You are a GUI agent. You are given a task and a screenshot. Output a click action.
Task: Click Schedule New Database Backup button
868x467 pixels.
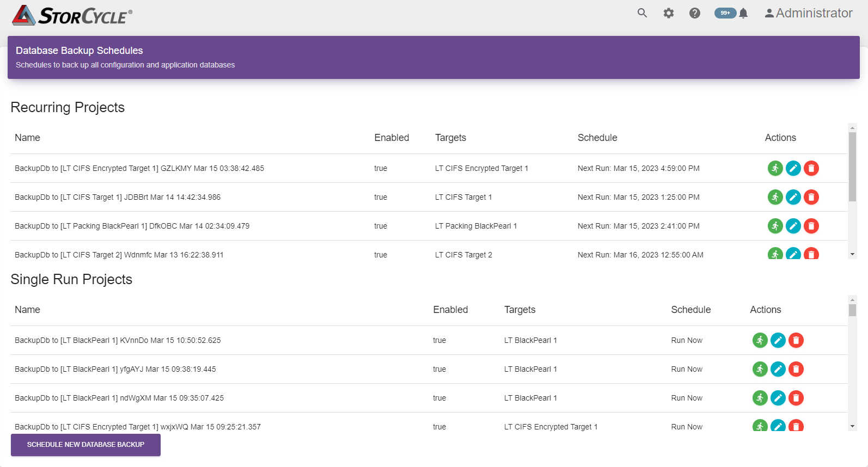click(85, 445)
